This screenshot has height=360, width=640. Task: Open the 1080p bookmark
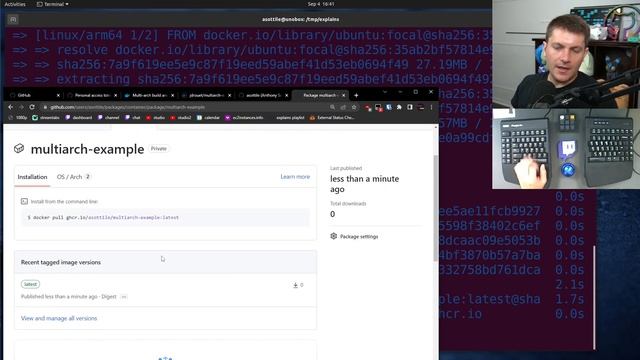coord(18,118)
